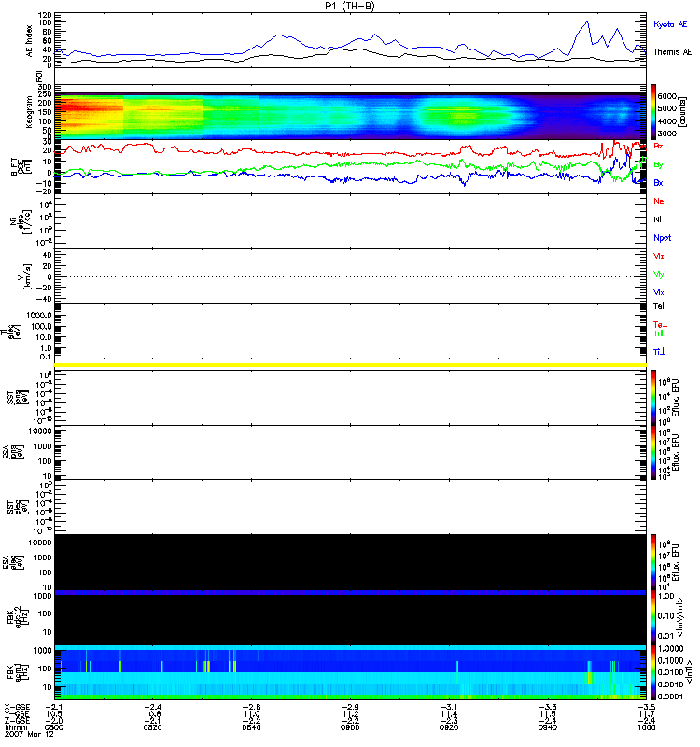This screenshot has height=747, width=700.
Task: Click the "1000" time tick label
Action: (x=646, y=727)
